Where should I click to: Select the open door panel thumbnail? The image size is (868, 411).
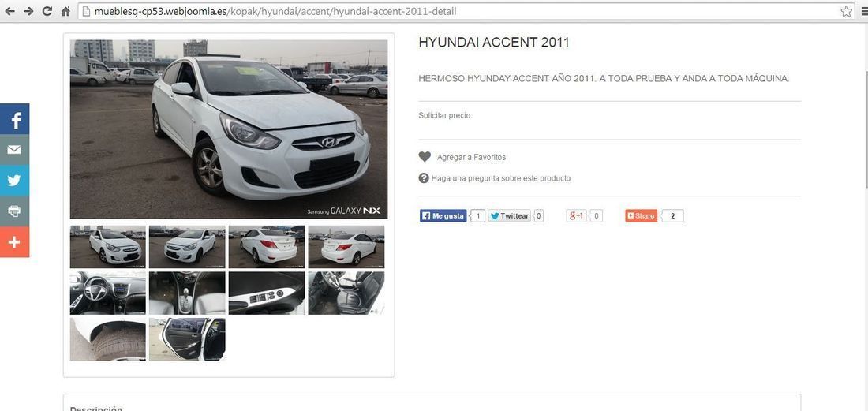(187, 339)
